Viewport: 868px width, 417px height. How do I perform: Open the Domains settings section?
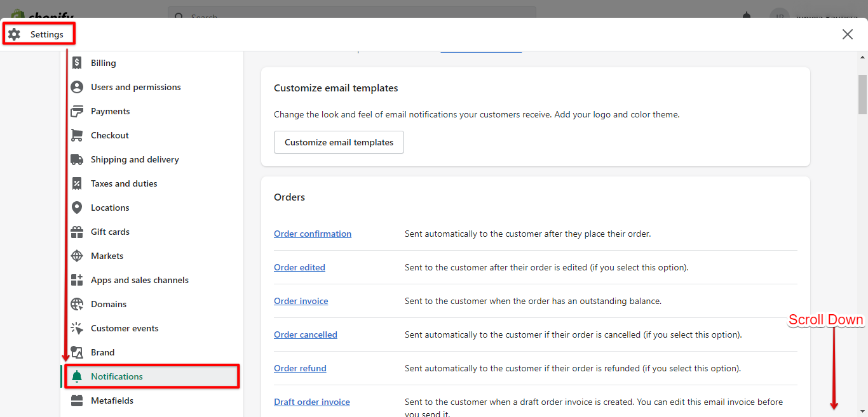109,304
